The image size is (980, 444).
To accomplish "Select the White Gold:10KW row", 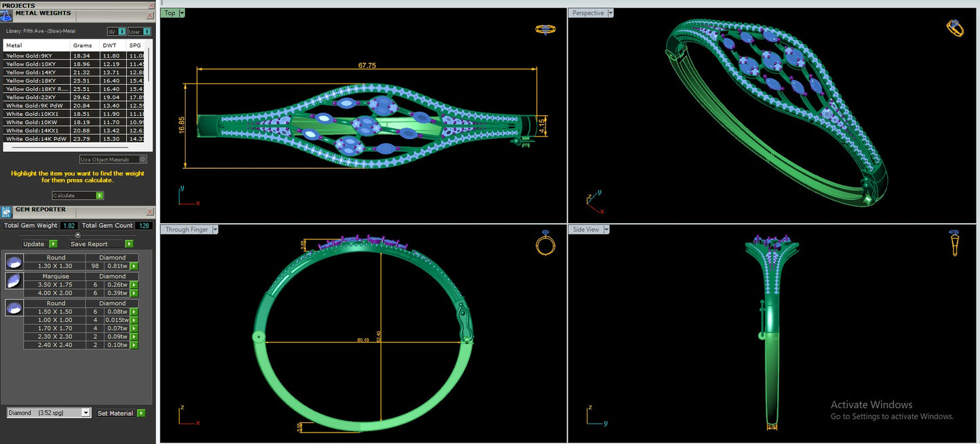I will tap(73, 122).
